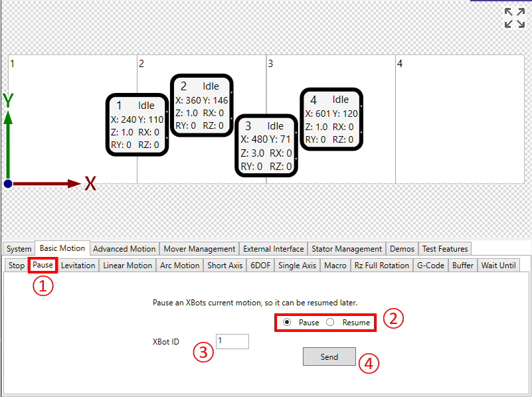
Task: Select XBot 2 mover in workspace
Action: click(x=201, y=105)
